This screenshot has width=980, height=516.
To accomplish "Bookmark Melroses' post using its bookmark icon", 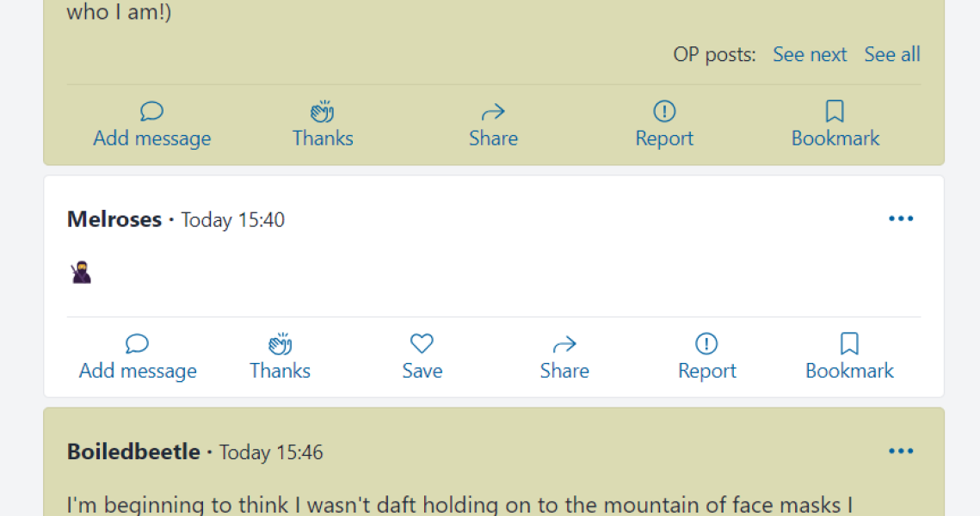I will [x=849, y=343].
